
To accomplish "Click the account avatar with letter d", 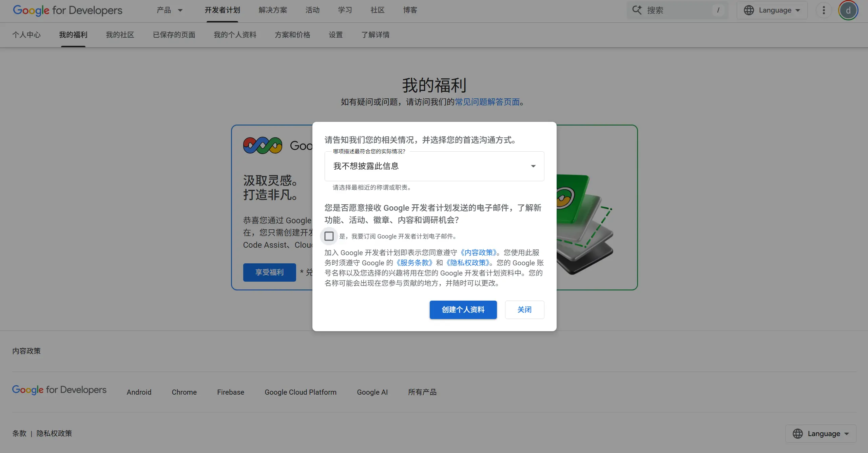I will pos(848,10).
